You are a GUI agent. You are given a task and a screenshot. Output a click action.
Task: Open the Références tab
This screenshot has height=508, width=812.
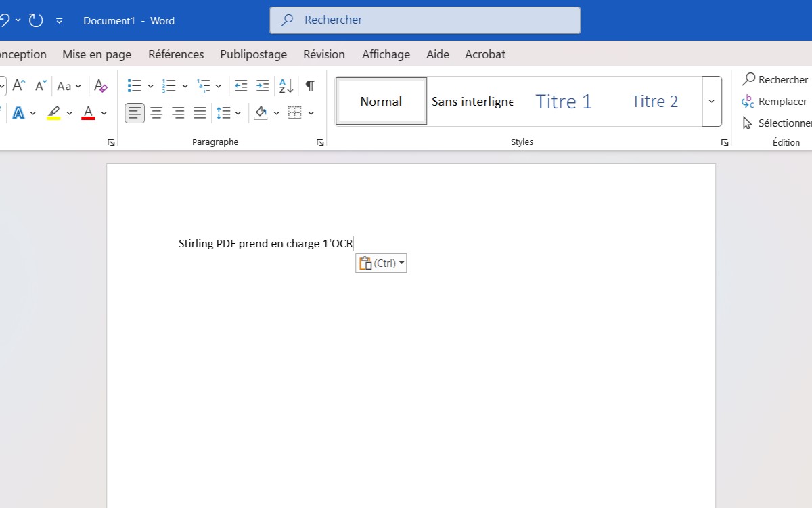click(176, 54)
